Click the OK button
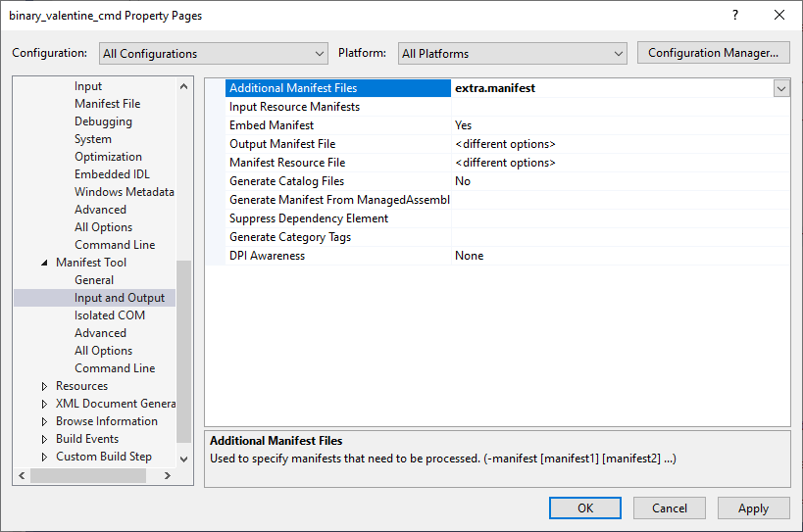Image resolution: width=803 pixels, height=532 pixels. [585, 508]
